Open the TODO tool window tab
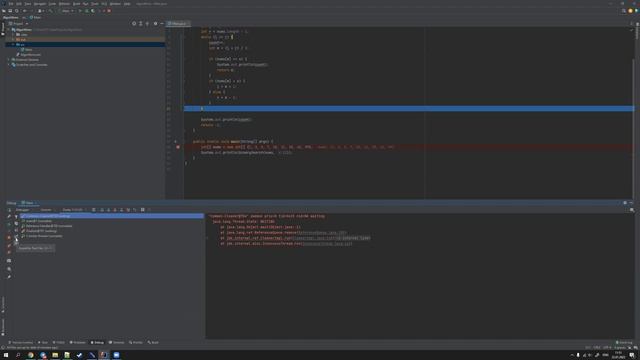 click(59, 342)
